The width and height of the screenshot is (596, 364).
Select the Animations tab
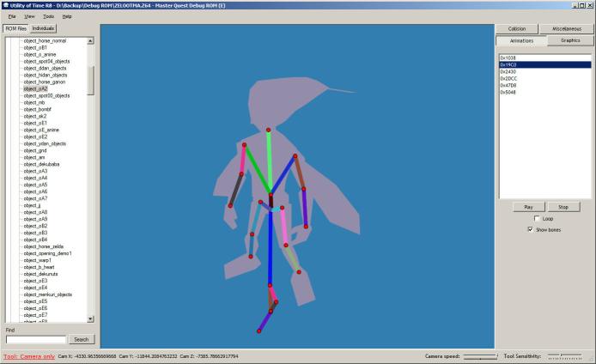tap(521, 40)
